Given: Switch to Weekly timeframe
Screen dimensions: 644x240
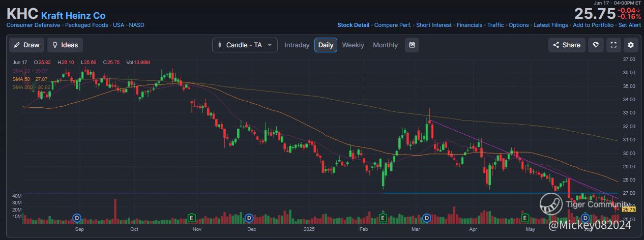Looking at the screenshot, I should coord(353,45).
